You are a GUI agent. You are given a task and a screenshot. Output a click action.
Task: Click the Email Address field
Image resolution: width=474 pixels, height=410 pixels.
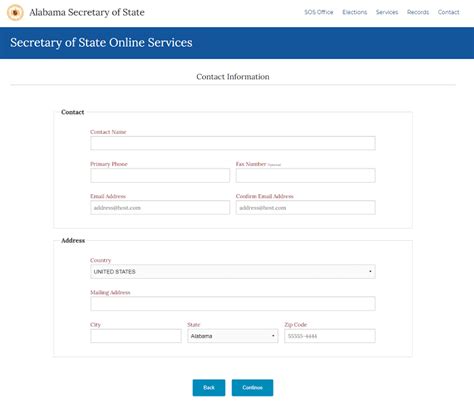tap(160, 208)
